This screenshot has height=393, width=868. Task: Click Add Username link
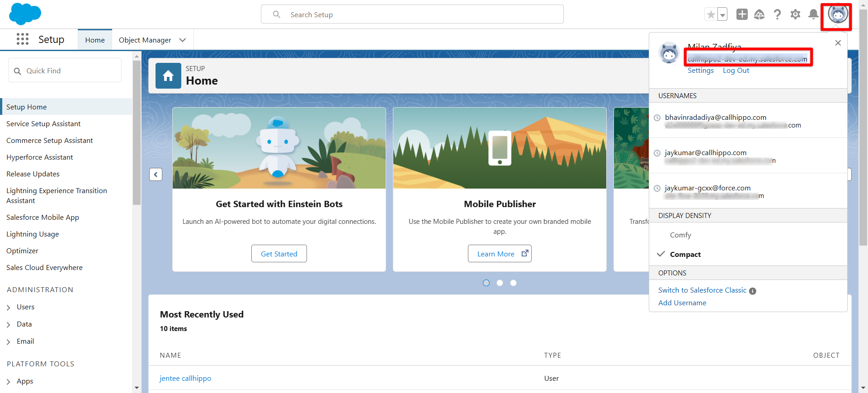(x=682, y=303)
